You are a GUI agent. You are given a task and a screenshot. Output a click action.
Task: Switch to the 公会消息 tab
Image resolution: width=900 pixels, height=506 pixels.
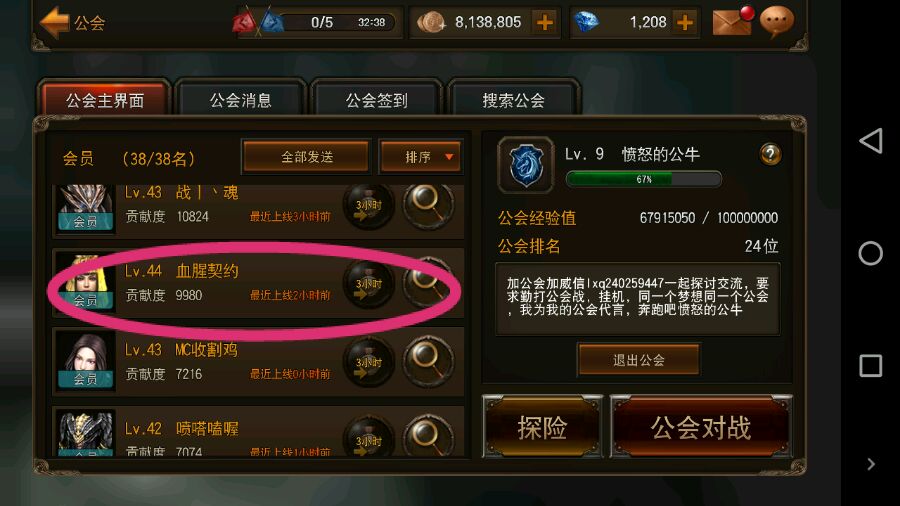240,100
